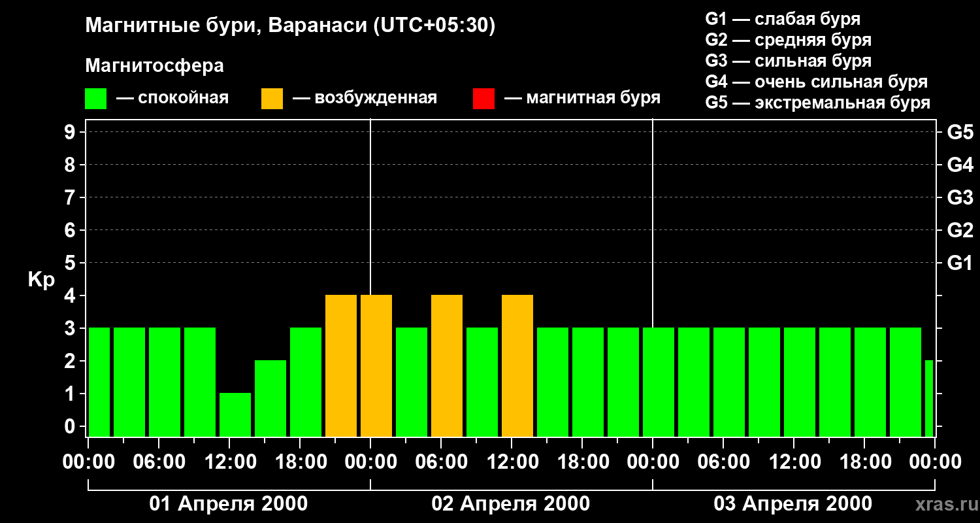
Task: Click the G3 label on right axis
Action: pos(960,197)
